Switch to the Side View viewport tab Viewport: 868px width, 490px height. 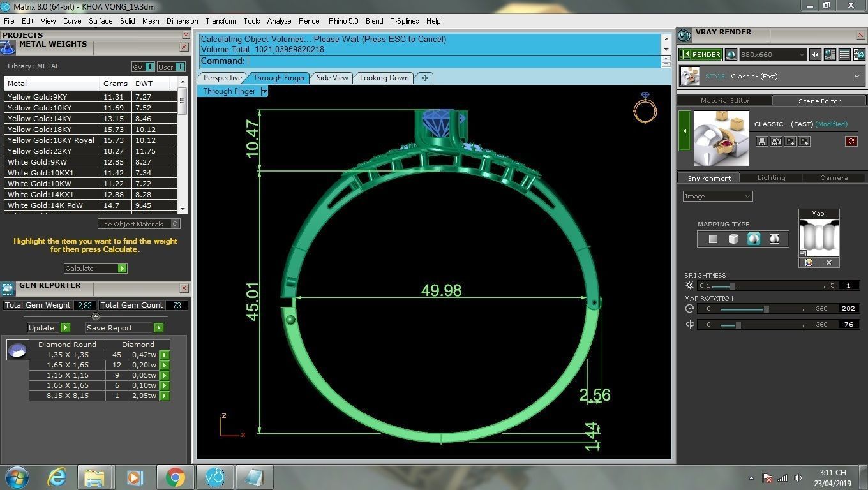point(332,78)
